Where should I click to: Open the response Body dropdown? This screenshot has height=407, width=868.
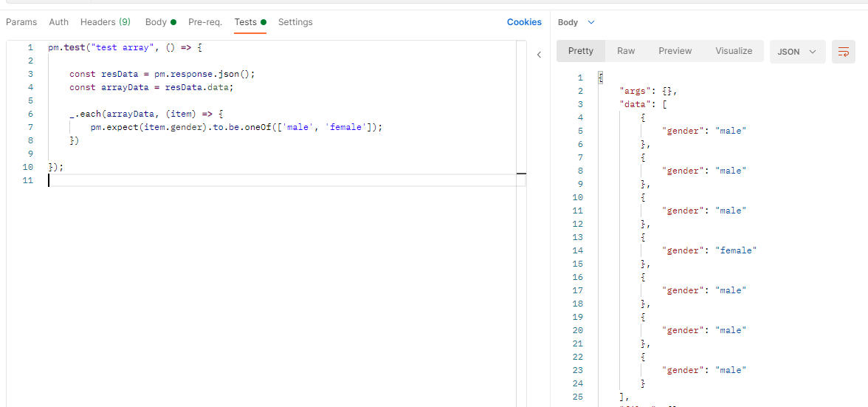click(x=576, y=22)
